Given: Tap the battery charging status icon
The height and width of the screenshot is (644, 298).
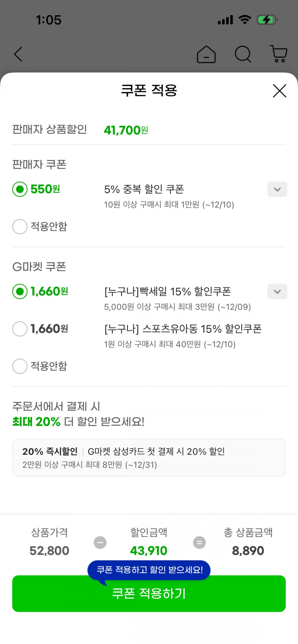Looking at the screenshot, I should click(267, 20).
